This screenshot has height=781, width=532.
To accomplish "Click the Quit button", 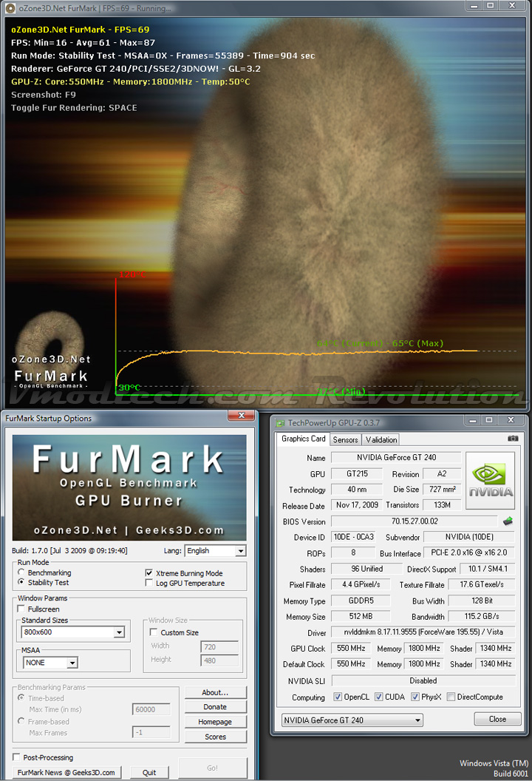I will pyautogui.click(x=149, y=773).
